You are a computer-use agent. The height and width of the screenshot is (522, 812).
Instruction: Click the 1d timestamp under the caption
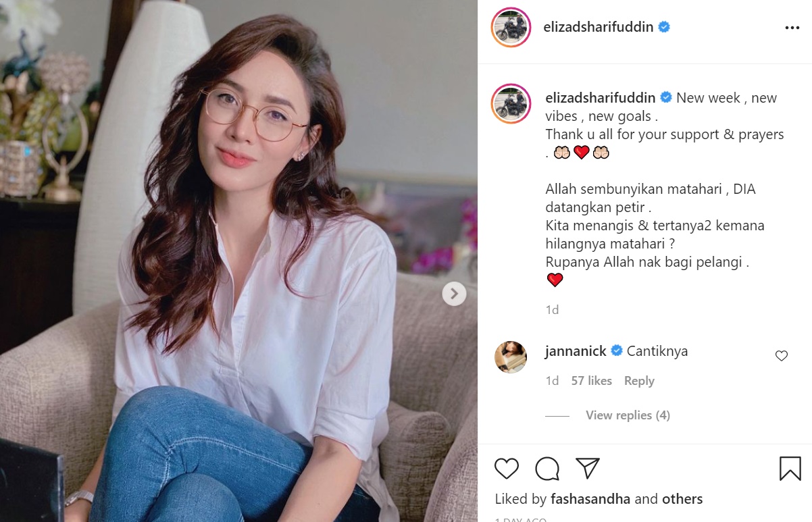pyautogui.click(x=552, y=310)
